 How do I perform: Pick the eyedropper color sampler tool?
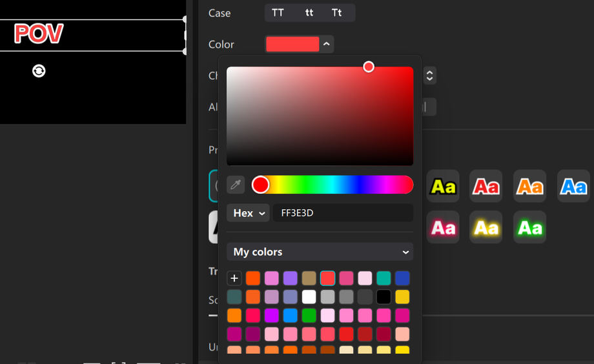(236, 185)
